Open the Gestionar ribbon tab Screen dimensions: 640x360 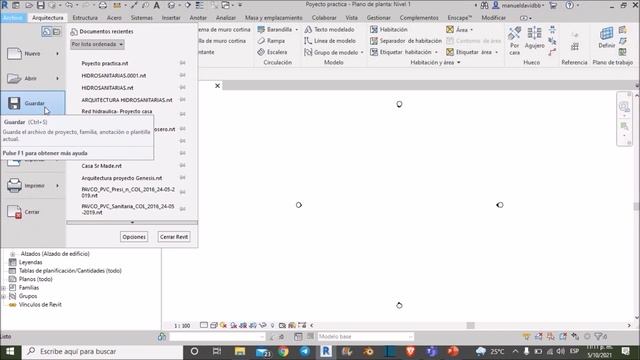tap(378, 18)
